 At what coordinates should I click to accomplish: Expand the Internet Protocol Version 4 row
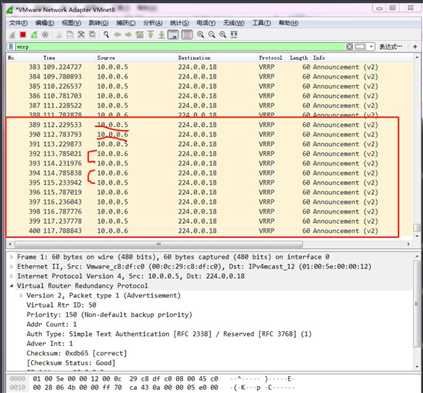[12, 276]
